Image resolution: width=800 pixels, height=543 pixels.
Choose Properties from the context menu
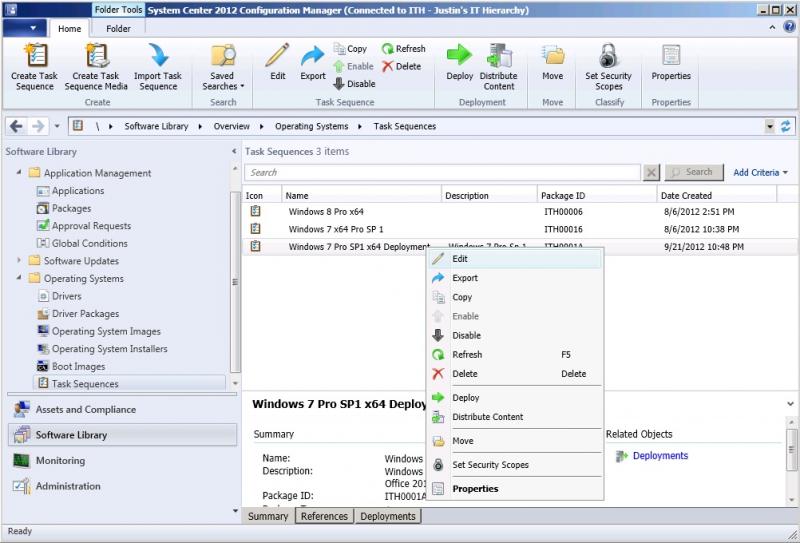click(x=515, y=489)
